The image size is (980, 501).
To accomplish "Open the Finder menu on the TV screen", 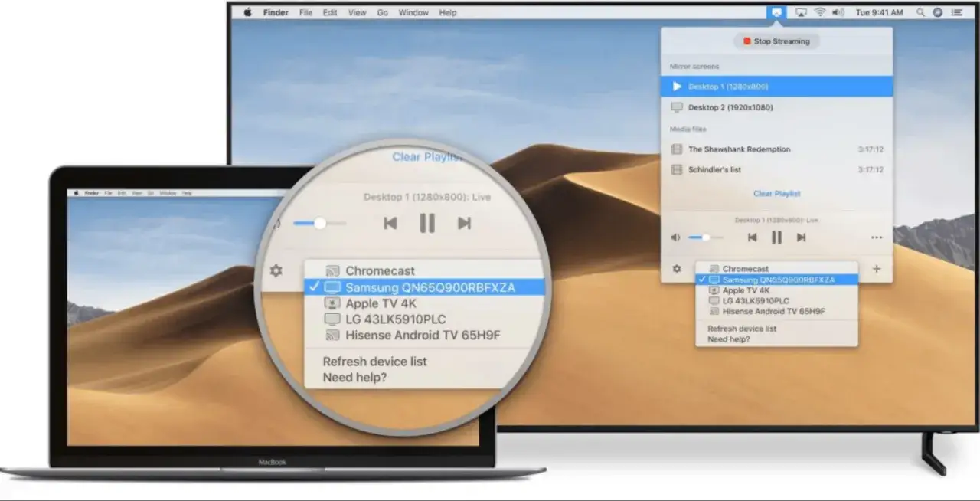I will coord(274,12).
